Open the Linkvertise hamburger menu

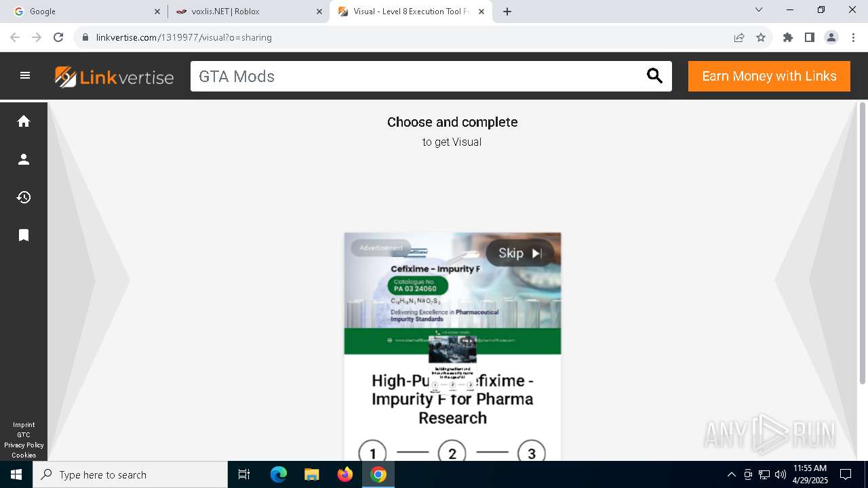pos(25,76)
